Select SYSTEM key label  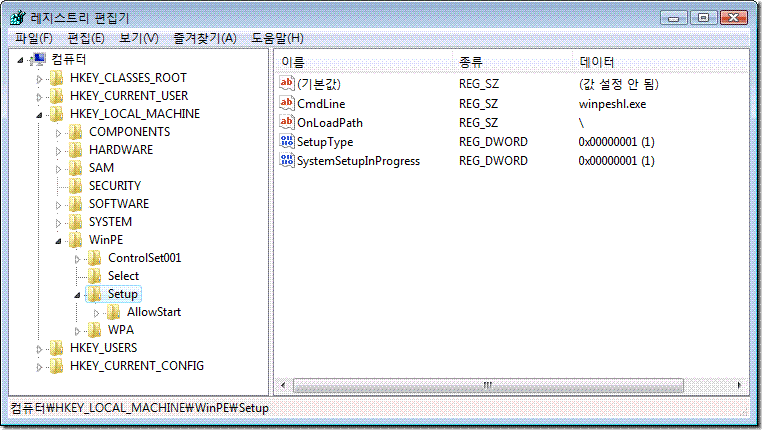tap(110, 222)
